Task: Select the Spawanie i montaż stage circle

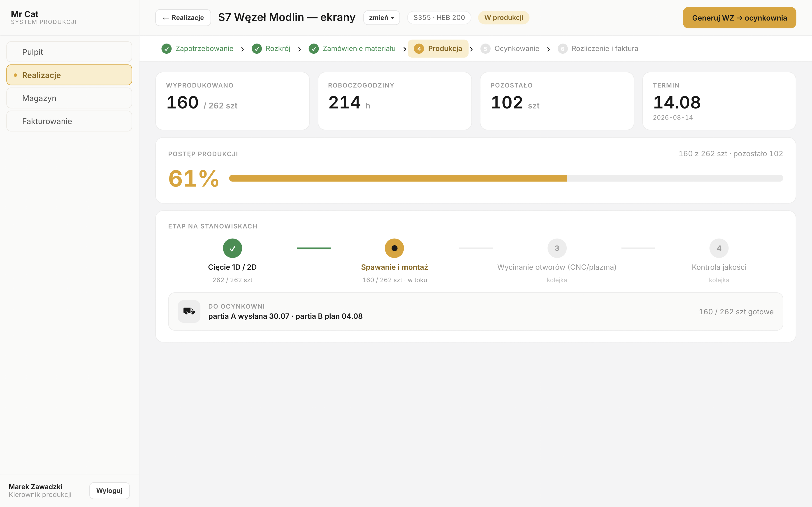Action: click(394, 248)
